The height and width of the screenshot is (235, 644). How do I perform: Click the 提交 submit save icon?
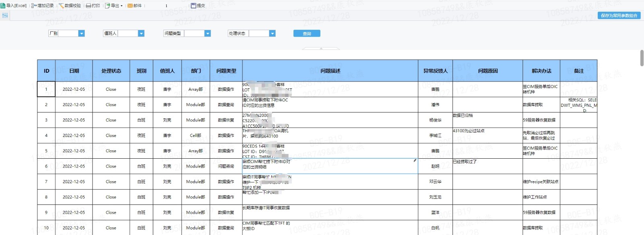[194, 6]
